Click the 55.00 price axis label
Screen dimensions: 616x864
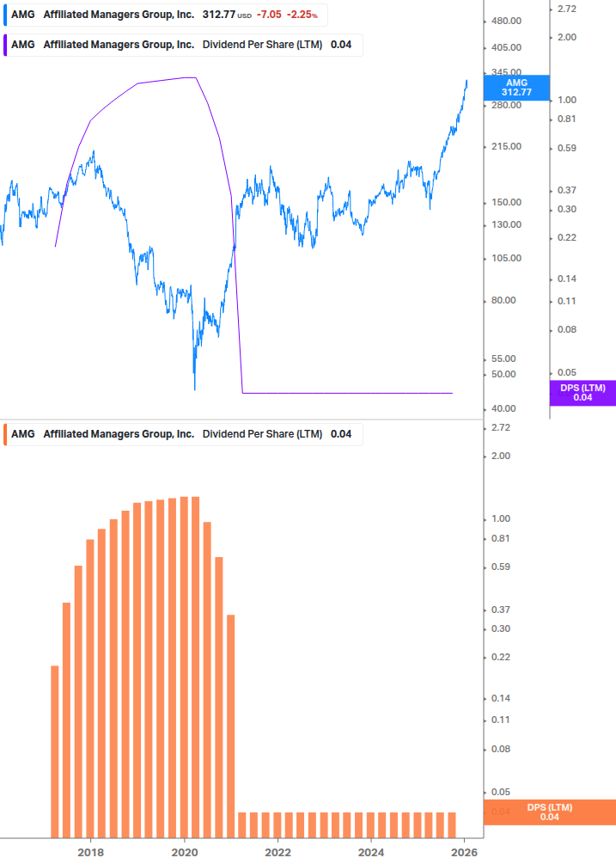tap(503, 358)
